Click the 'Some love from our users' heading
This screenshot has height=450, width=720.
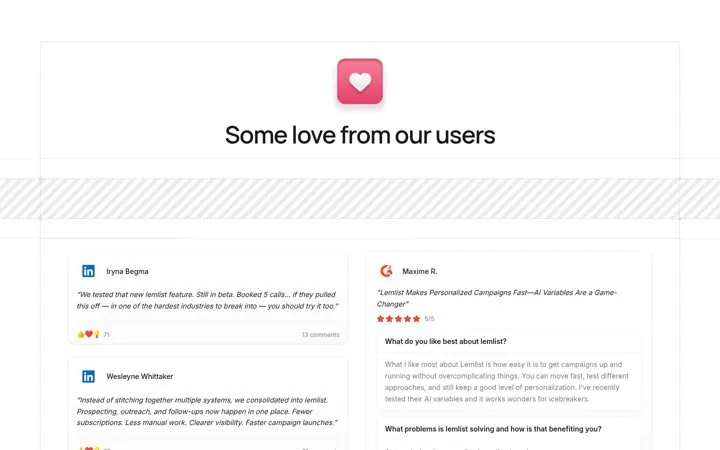(360, 135)
